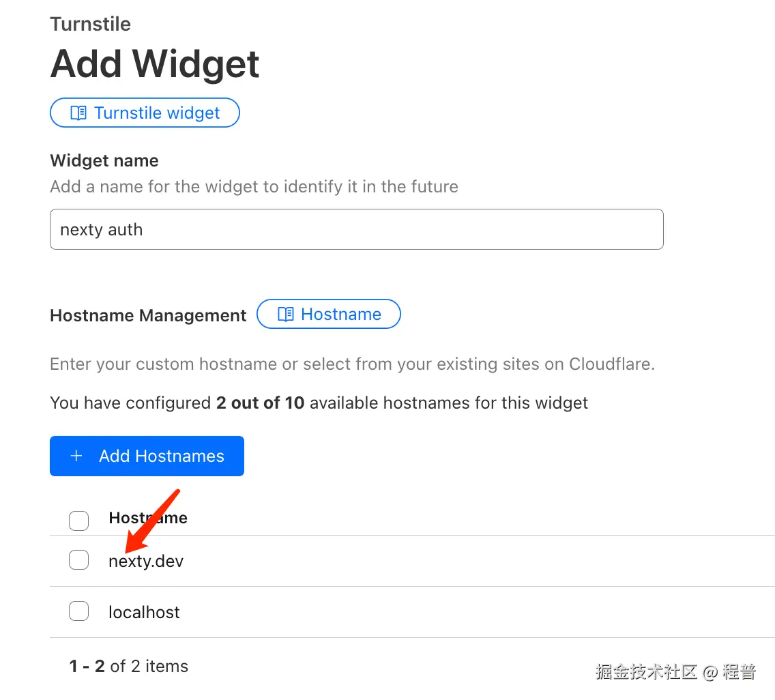Image resolution: width=775 pixels, height=700 pixels.
Task: Click the plus icon on Add Hostnames
Action: 76,456
